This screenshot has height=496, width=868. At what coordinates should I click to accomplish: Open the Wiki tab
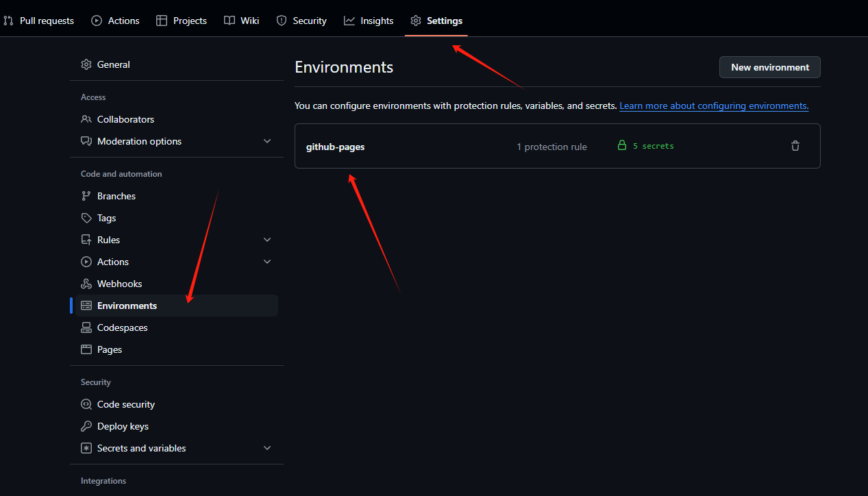point(242,21)
